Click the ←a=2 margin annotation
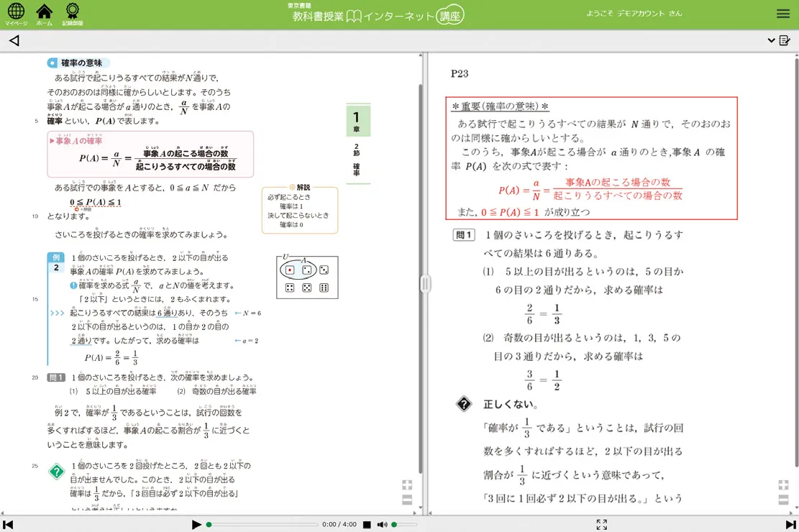Screen dimensions: 799x532 pyautogui.click(x=247, y=340)
